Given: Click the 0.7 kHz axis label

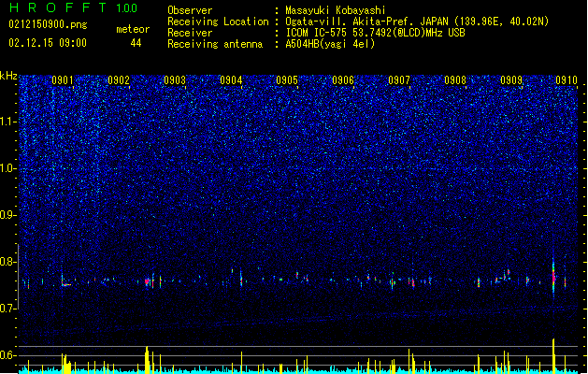Looking at the screenshot, I should point(7,309).
